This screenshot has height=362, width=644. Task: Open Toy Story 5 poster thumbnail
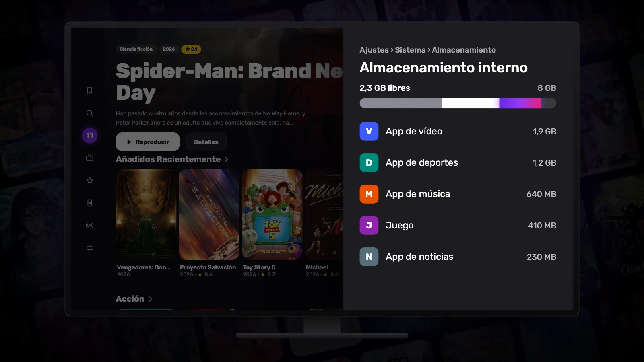272,214
